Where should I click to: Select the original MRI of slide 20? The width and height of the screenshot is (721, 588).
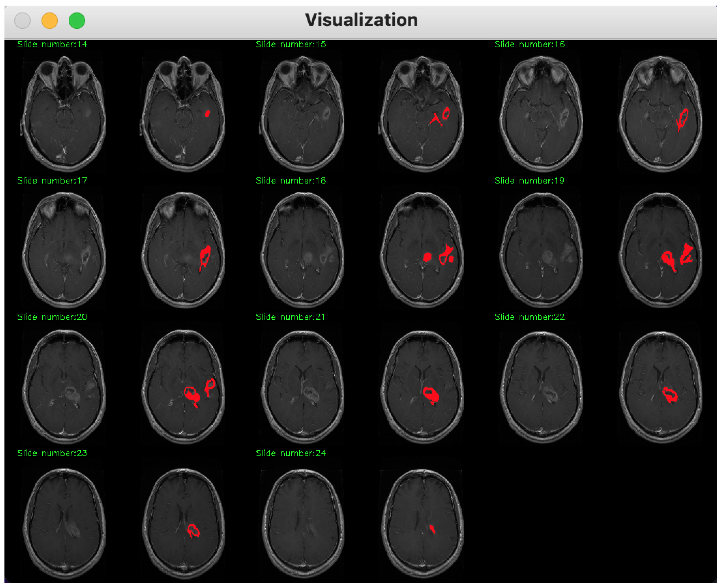tap(64, 387)
